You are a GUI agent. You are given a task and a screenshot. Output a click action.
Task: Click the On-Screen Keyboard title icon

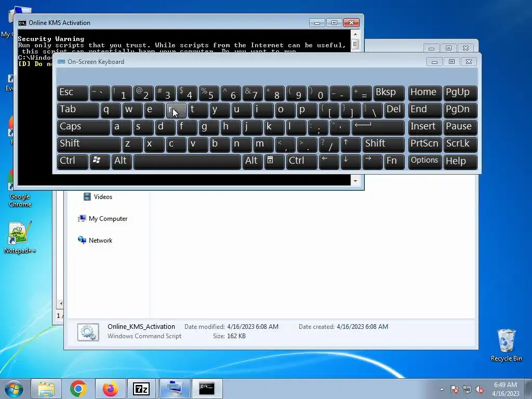61,61
